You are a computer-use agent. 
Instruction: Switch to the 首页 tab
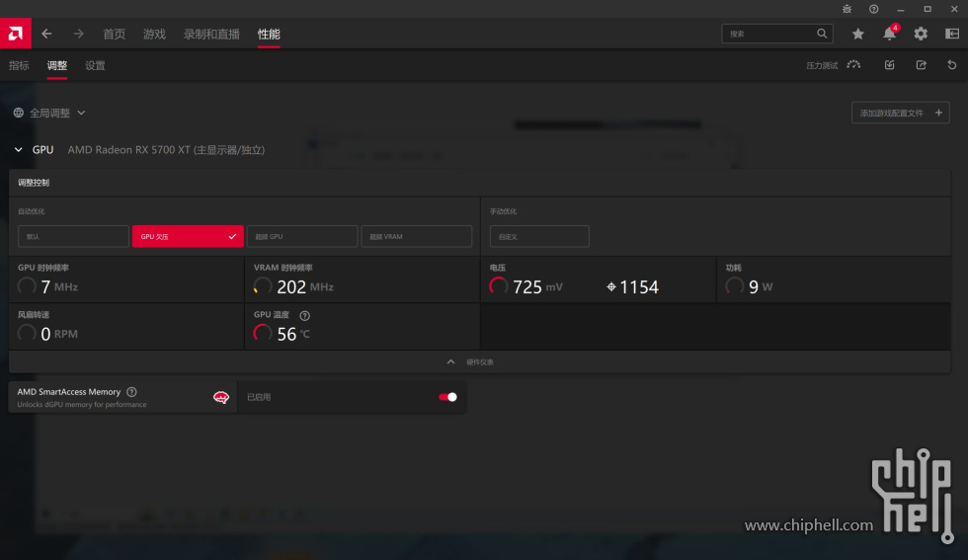point(115,34)
